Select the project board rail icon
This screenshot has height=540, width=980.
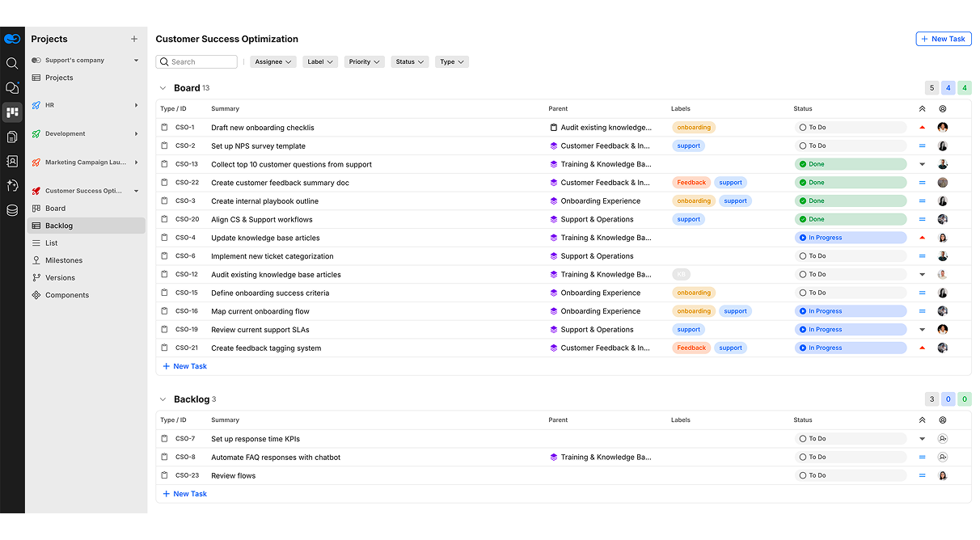(12, 112)
